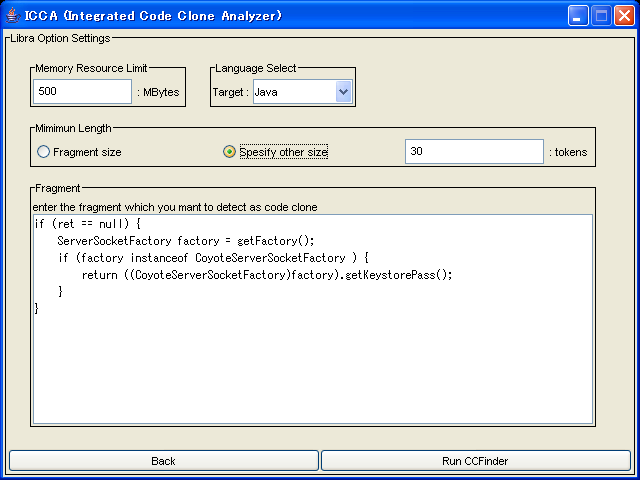Maximize the ICCA window
This screenshot has height=480, width=640.
click(x=602, y=15)
